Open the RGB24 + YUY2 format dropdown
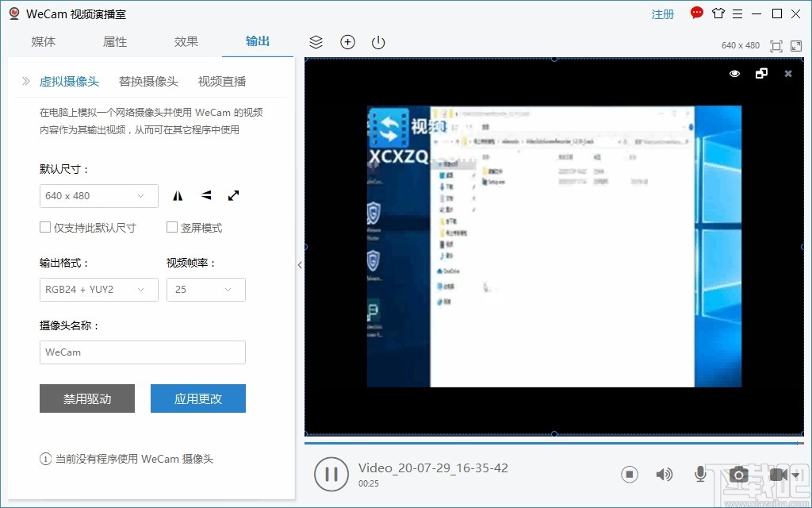 (98, 290)
